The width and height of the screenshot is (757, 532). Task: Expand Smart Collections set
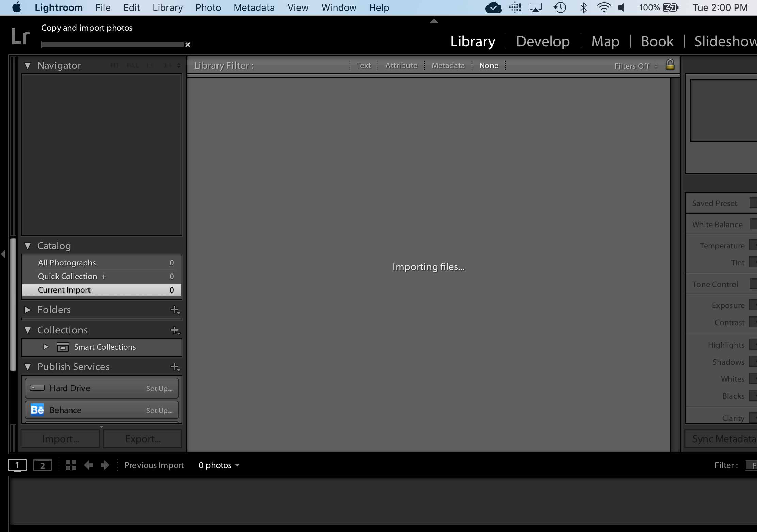coord(46,347)
